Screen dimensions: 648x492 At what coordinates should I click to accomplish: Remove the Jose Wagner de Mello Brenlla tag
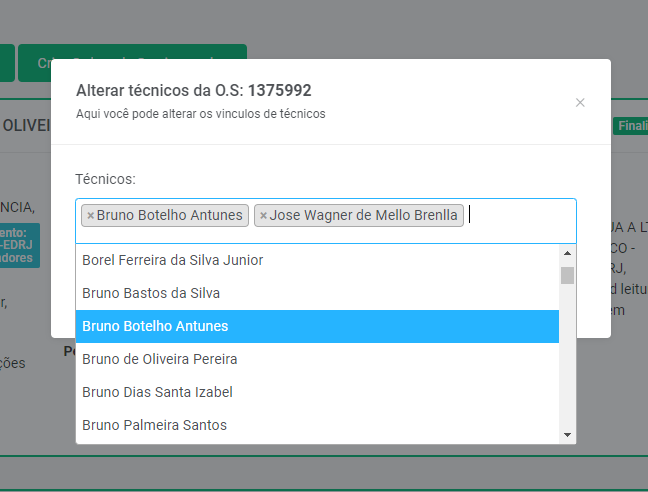[263, 216]
